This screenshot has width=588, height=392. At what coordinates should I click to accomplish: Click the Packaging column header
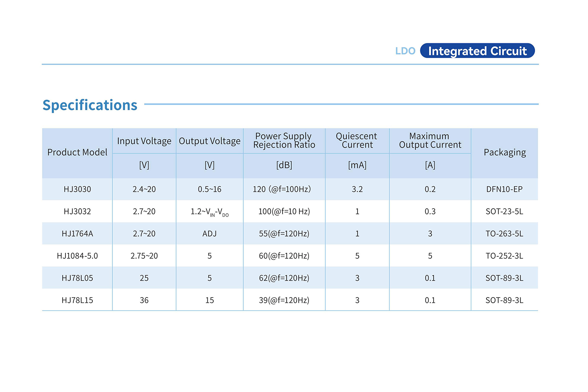click(505, 152)
